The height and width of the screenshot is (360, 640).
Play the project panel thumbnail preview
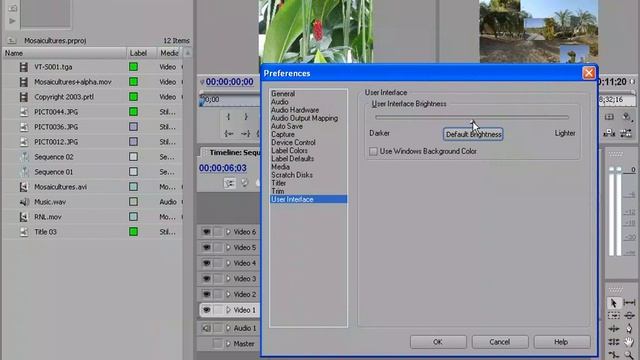(x=12, y=21)
